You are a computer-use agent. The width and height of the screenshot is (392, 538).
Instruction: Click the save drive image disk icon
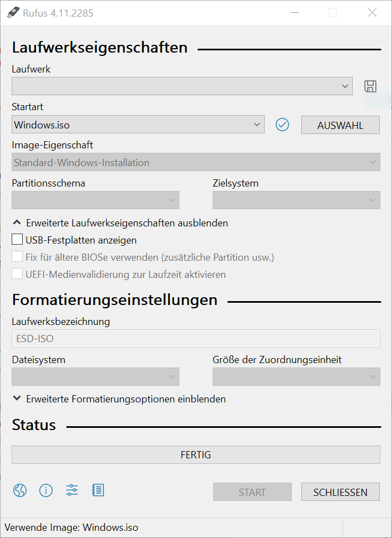[x=370, y=86]
